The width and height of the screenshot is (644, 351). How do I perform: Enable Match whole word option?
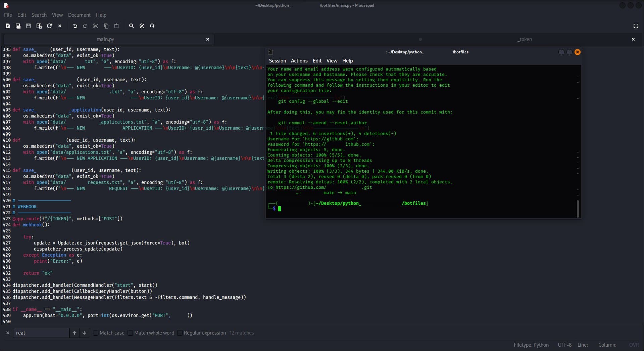click(x=151, y=333)
